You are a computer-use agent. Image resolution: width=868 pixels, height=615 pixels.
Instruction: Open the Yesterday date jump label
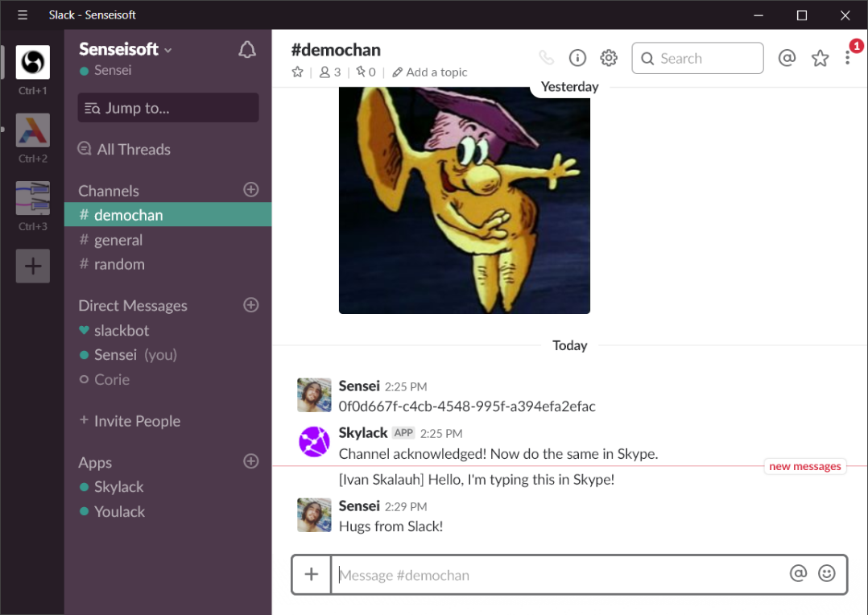pyautogui.click(x=569, y=87)
